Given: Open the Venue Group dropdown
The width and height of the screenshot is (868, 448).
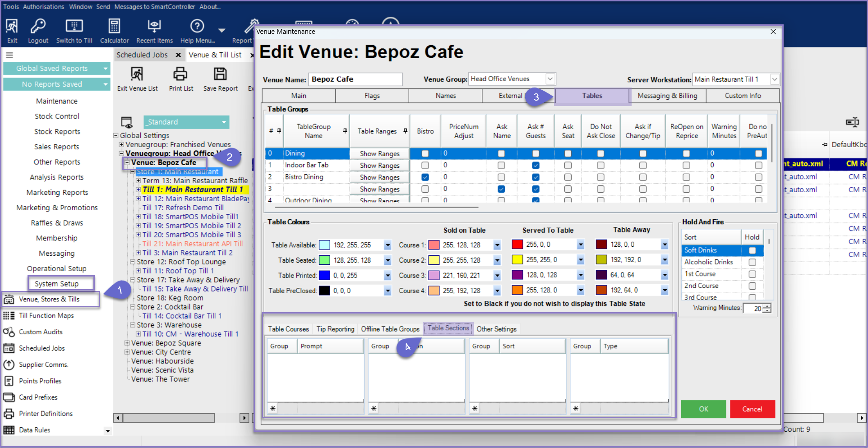Looking at the screenshot, I should click(550, 79).
